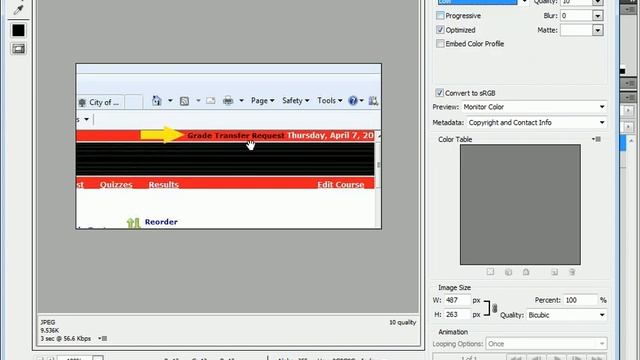640x360 pixels.
Task: Click the 9.536K file size text
Action: (x=50, y=331)
